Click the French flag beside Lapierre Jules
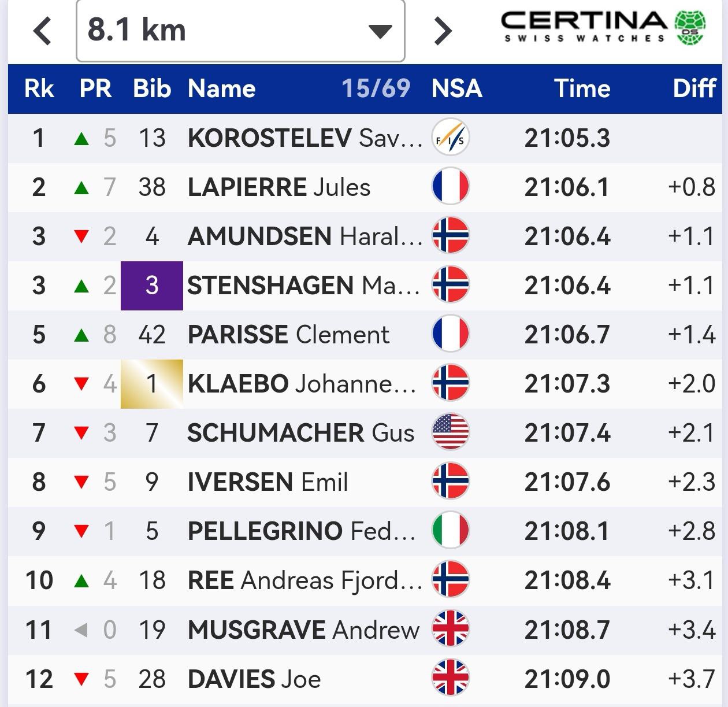Image resolution: width=728 pixels, height=707 pixels. [451, 187]
